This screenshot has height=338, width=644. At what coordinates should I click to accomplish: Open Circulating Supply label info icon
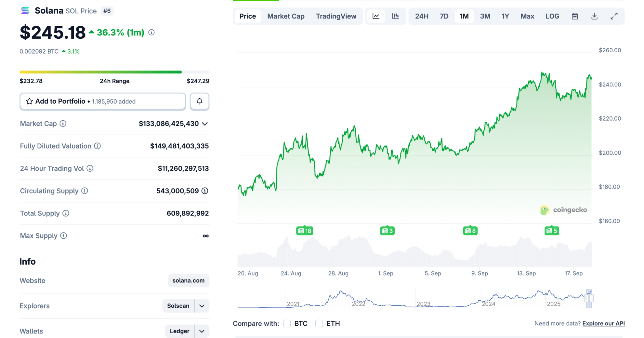pyautogui.click(x=84, y=191)
